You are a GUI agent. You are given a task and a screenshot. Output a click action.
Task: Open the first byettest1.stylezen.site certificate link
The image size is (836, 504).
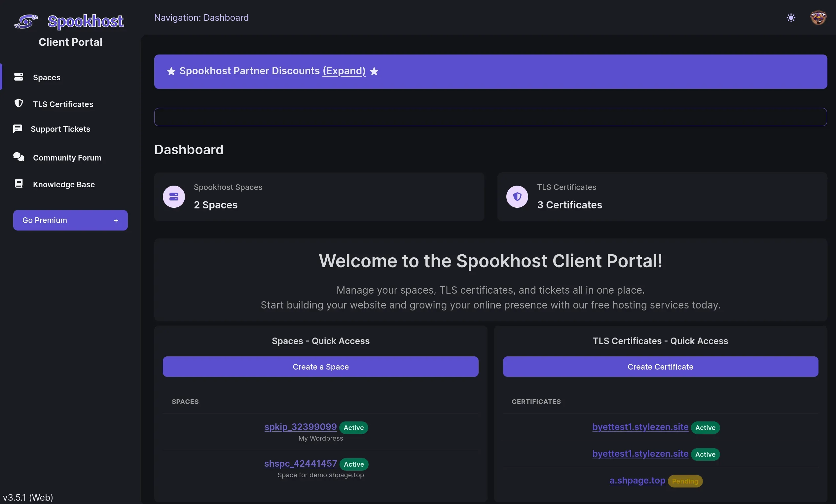click(x=640, y=427)
